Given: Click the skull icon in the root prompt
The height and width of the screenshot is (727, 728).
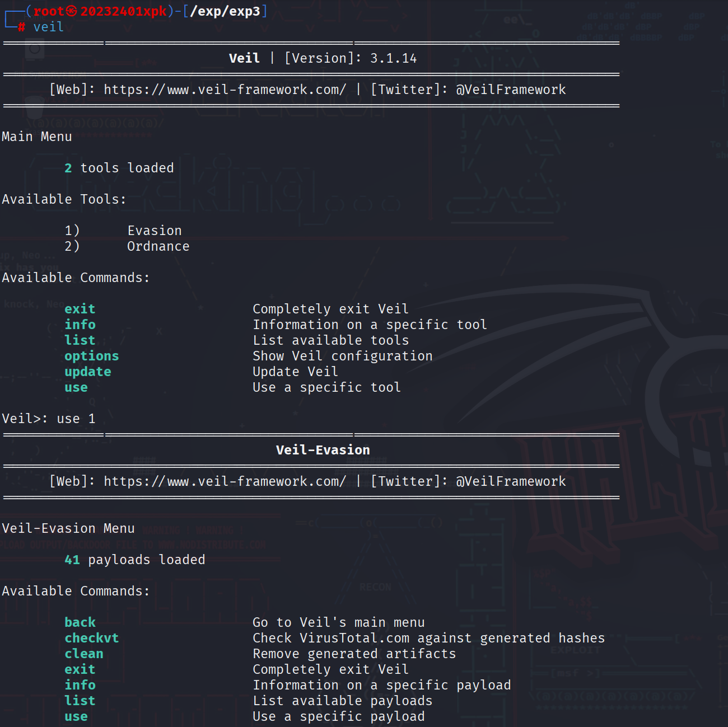Looking at the screenshot, I should click(72, 11).
